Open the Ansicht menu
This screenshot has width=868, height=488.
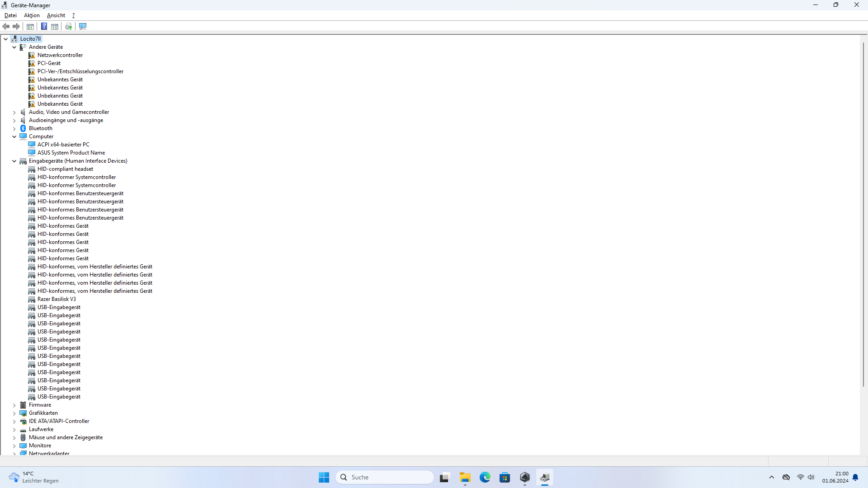[x=56, y=15]
